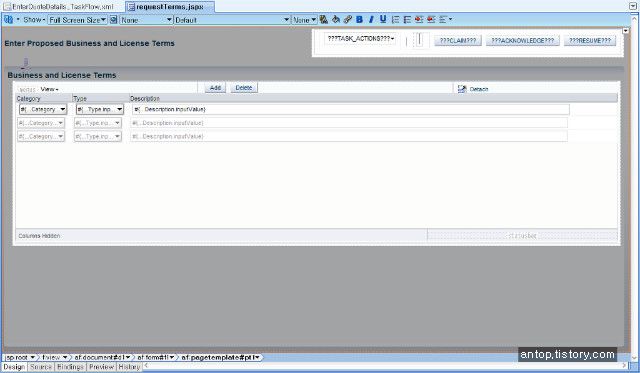Click the design view icon at toolbar start
This screenshot has width=640, height=373.
tap(9, 19)
